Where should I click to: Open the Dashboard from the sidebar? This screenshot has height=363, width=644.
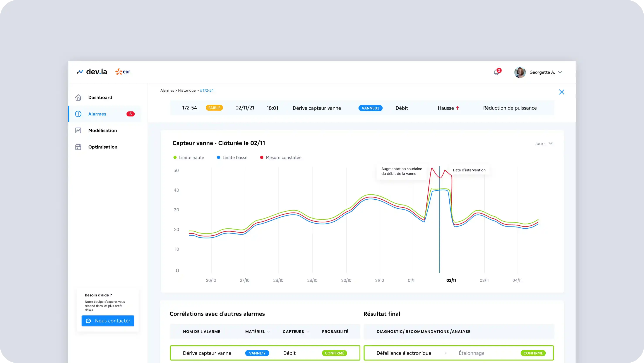pos(100,98)
